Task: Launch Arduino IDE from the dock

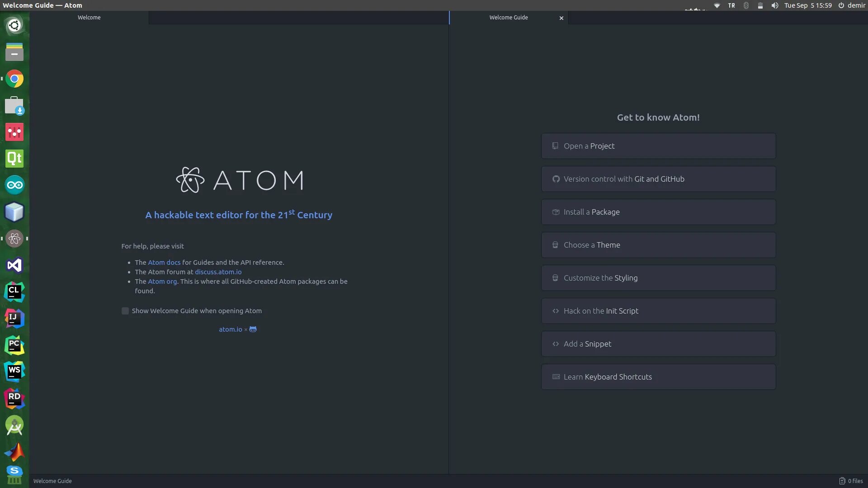Action: [14, 185]
